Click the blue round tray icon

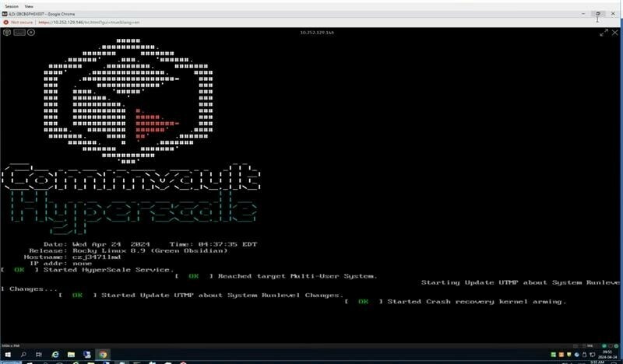(x=577, y=355)
